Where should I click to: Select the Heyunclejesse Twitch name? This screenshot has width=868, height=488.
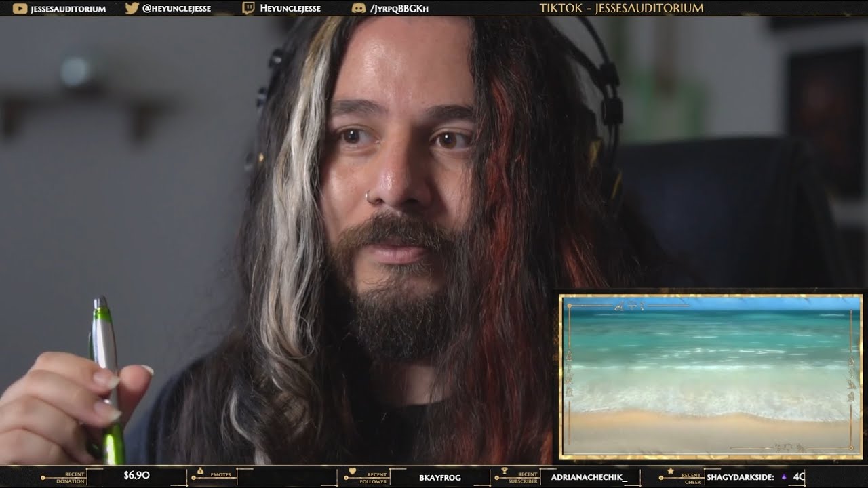pyautogui.click(x=290, y=8)
